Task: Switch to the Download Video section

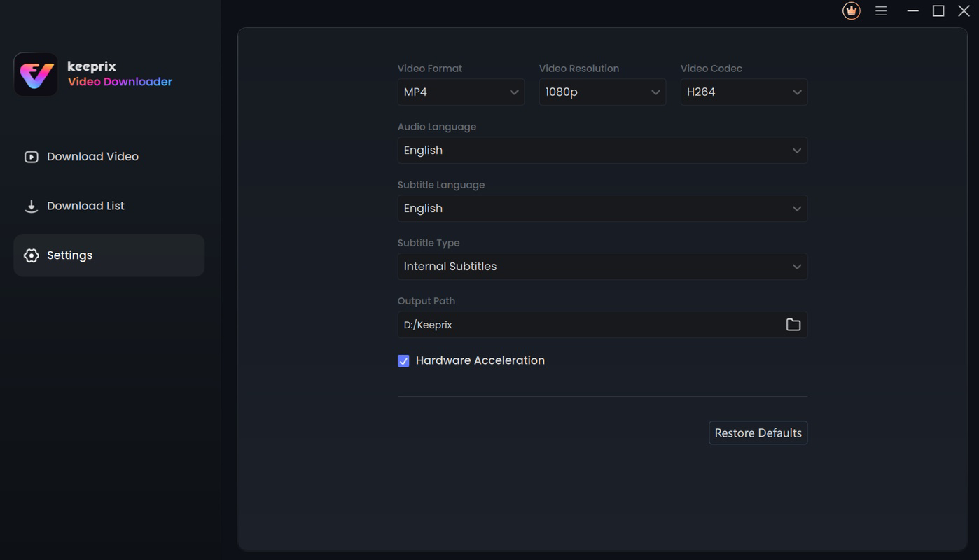Action: 92,156
